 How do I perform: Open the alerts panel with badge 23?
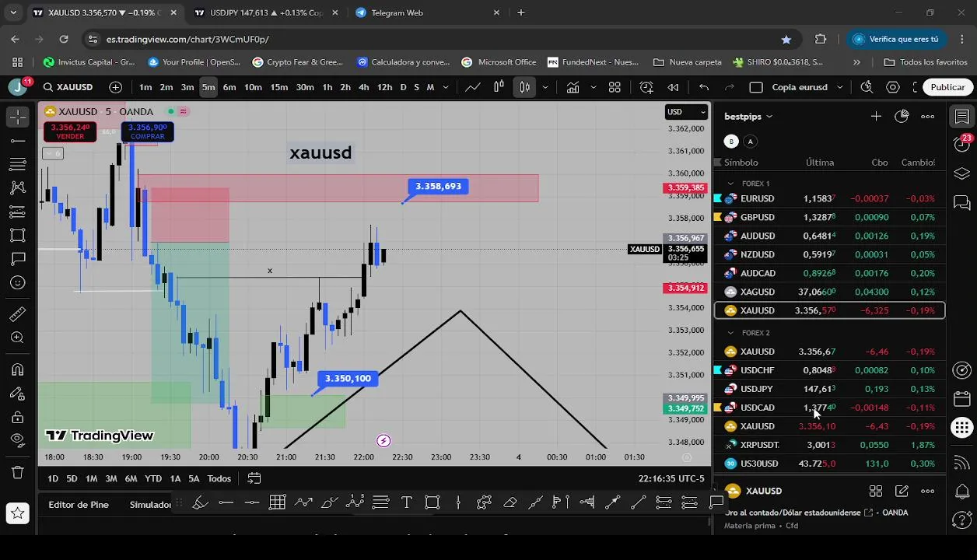[962, 142]
